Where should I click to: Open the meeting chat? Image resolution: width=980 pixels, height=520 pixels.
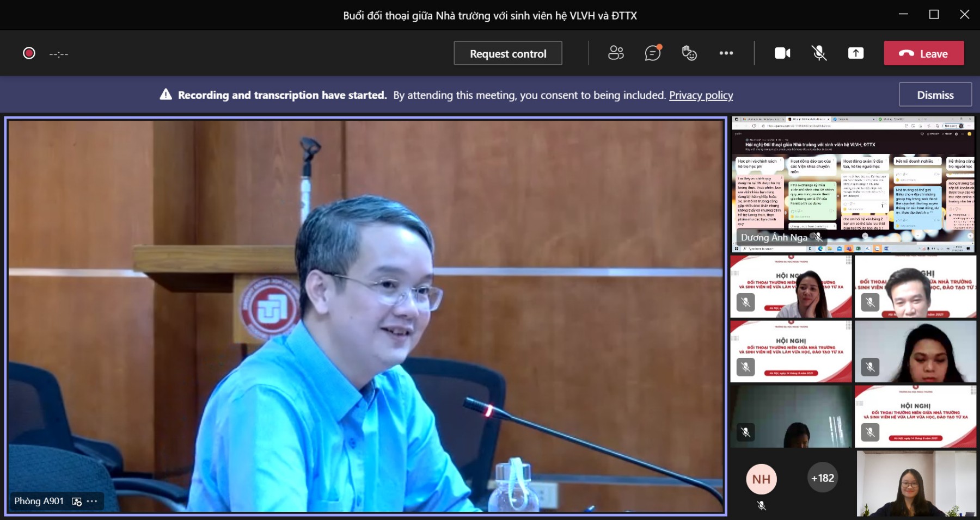pyautogui.click(x=652, y=53)
